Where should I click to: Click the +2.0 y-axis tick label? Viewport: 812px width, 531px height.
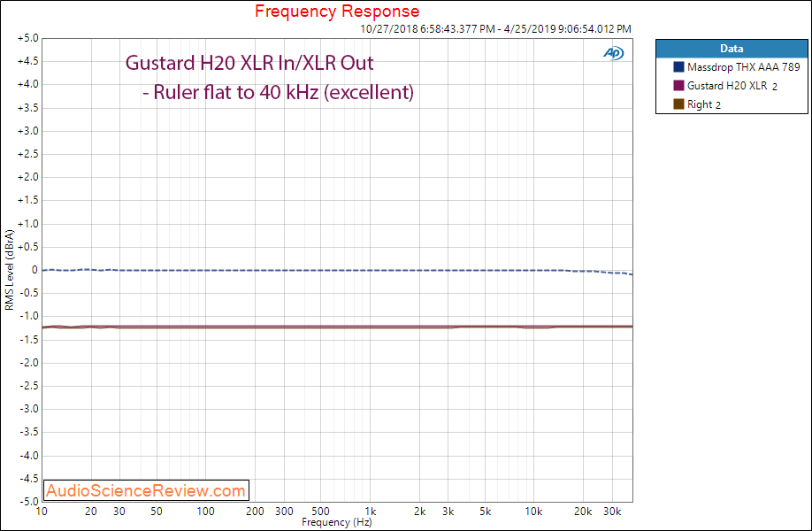pos(28,177)
